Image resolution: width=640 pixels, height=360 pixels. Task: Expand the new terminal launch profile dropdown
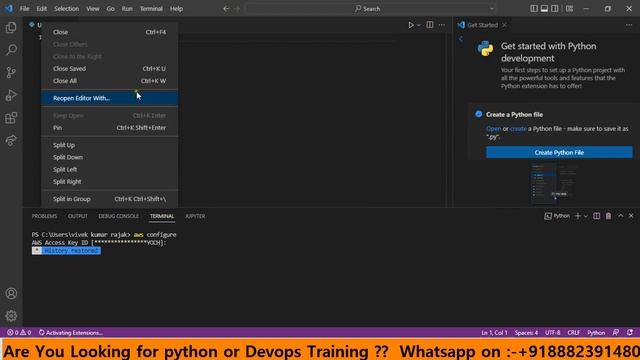coord(585,216)
